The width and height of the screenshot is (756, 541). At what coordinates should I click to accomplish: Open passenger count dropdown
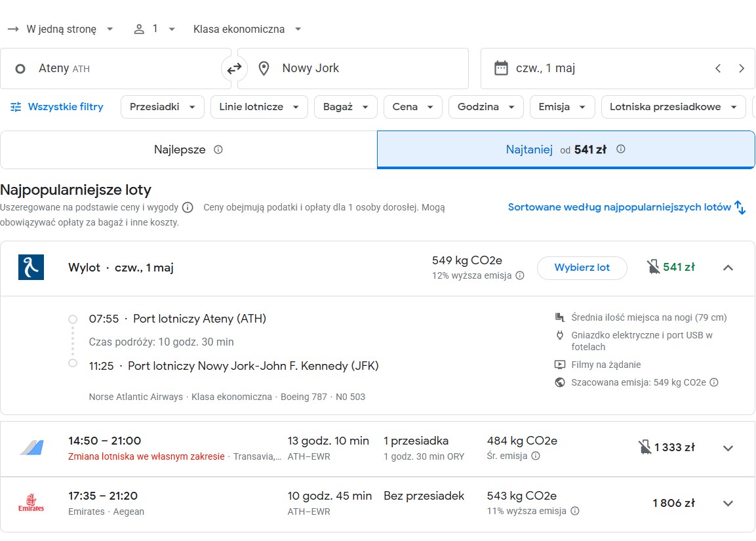(154, 29)
